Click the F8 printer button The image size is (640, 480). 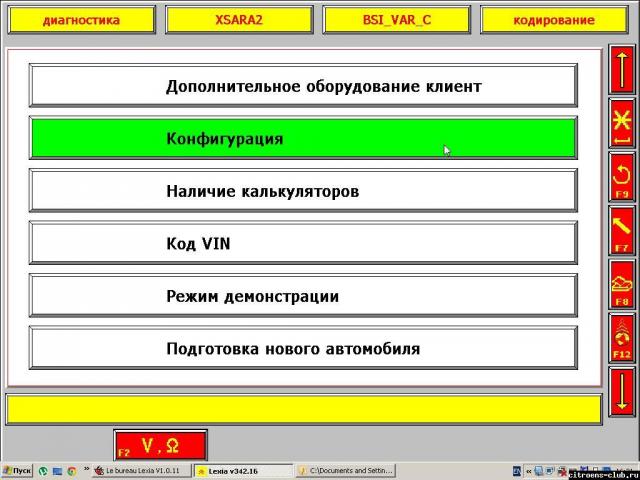click(622, 285)
